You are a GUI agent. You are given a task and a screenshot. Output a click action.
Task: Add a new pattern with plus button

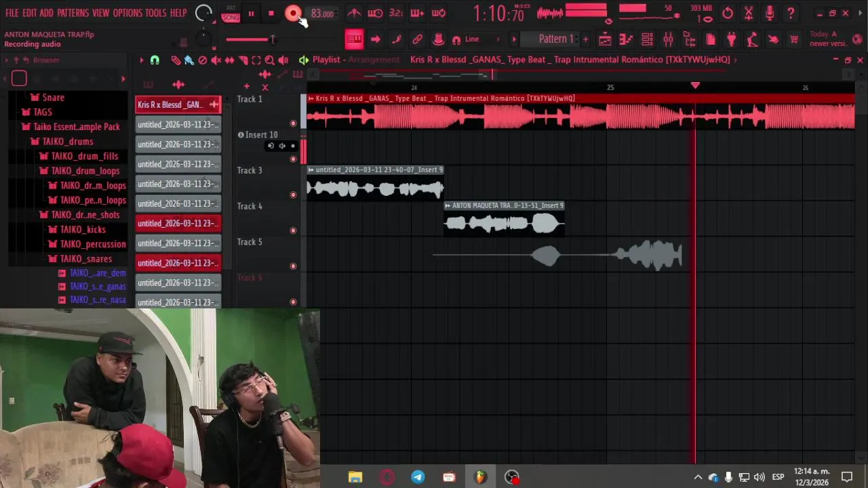pos(585,39)
